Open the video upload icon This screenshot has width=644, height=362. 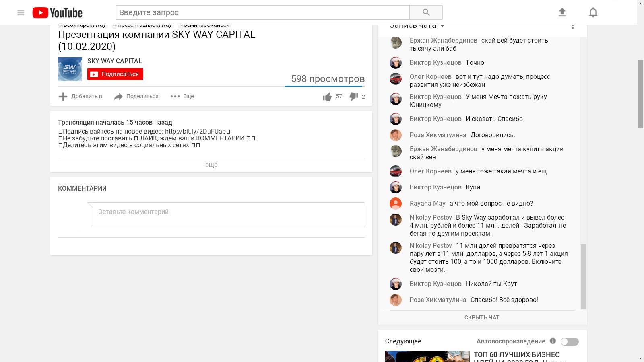tap(562, 12)
